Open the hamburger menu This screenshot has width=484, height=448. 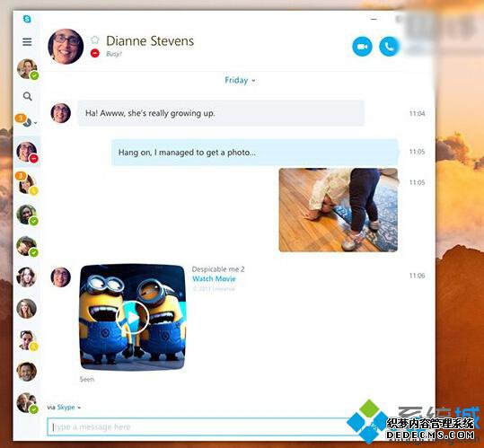point(27,41)
